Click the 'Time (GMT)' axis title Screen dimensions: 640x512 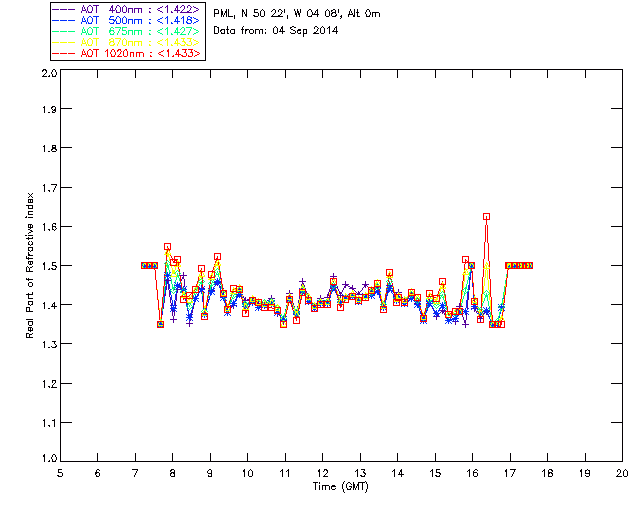340,487
